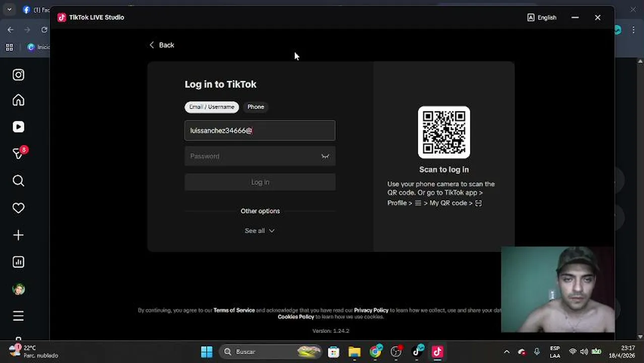
Task: Click the microphone tray icon
Action: coord(537,352)
